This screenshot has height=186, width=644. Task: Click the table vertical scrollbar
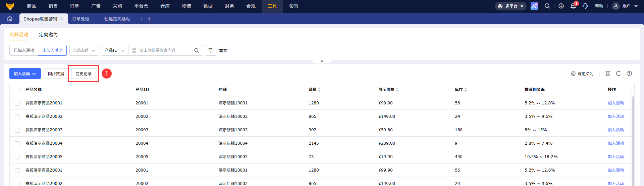633,141
